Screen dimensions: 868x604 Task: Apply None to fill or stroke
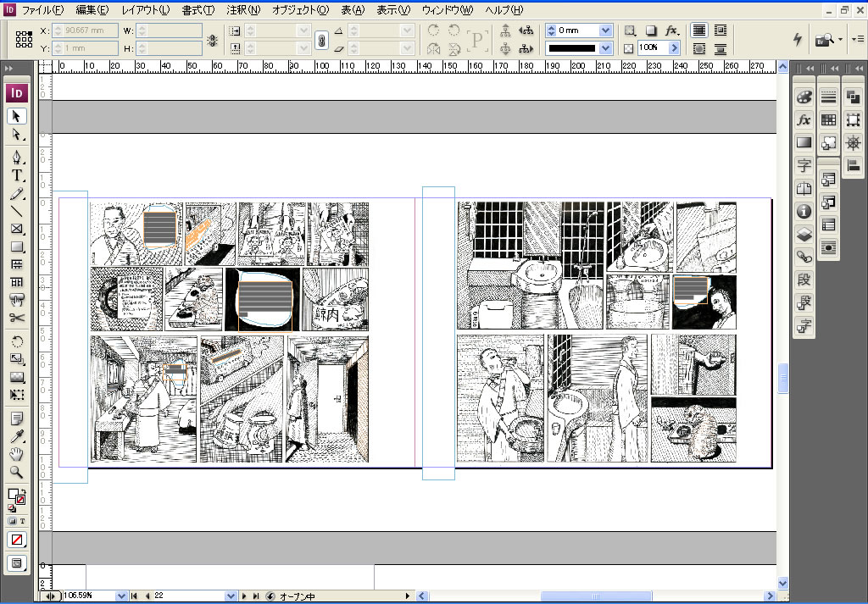point(17,540)
